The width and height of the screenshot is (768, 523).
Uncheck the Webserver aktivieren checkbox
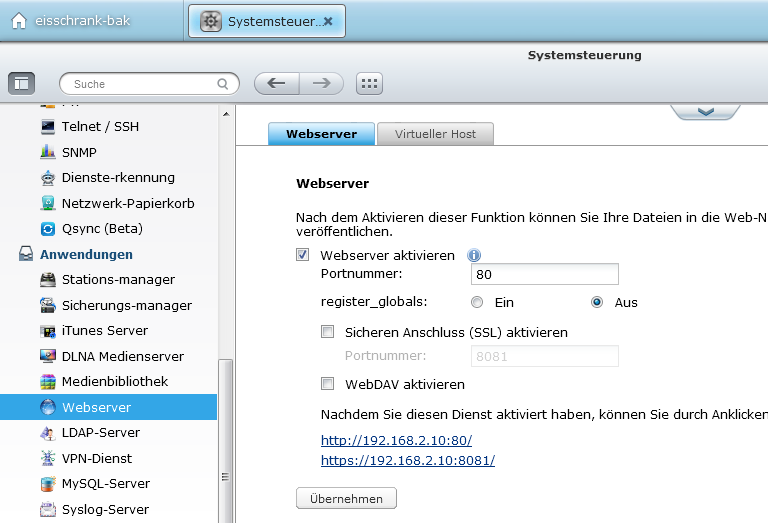pyautogui.click(x=303, y=255)
